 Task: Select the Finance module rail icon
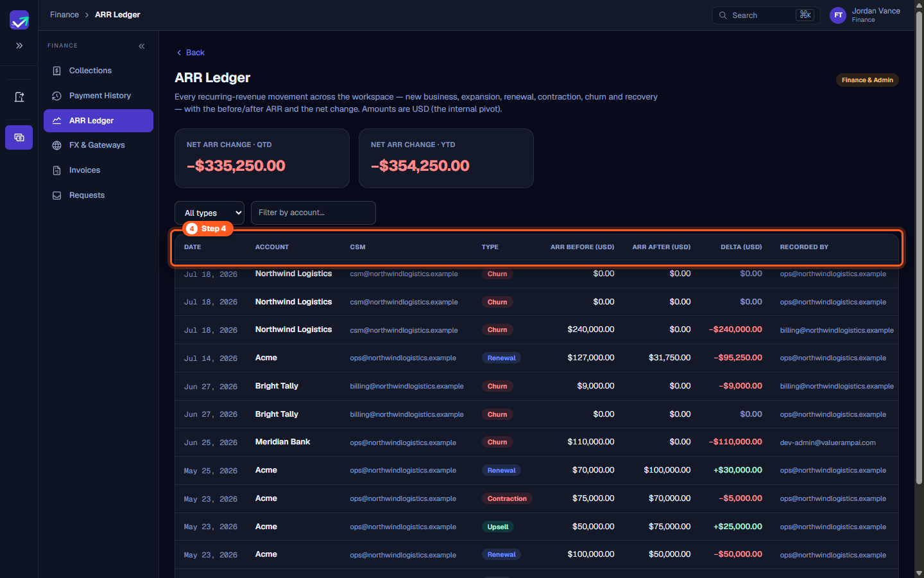(x=19, y=137)
